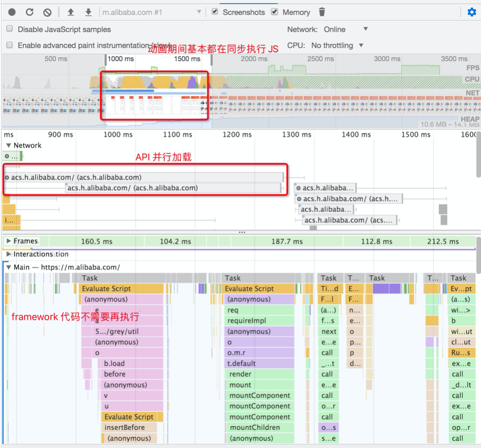Save the profile using the download icon
481x448 pixels.
coord(88,12)
